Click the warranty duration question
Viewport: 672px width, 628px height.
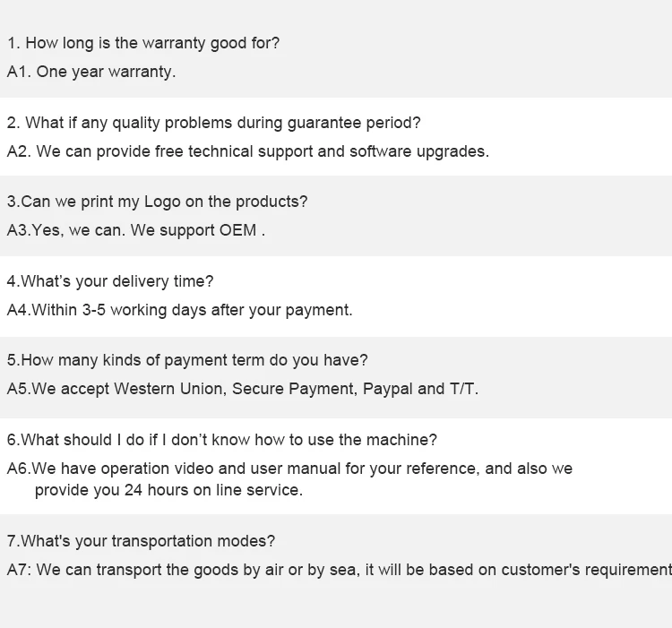[x=143, y=43]
